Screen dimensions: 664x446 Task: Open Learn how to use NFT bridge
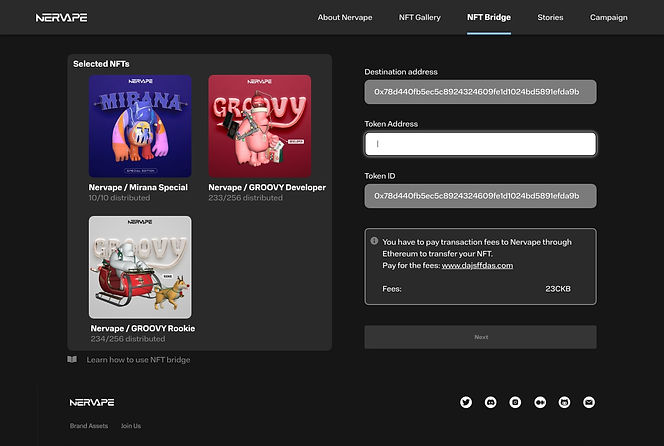(x=138, y=360)
